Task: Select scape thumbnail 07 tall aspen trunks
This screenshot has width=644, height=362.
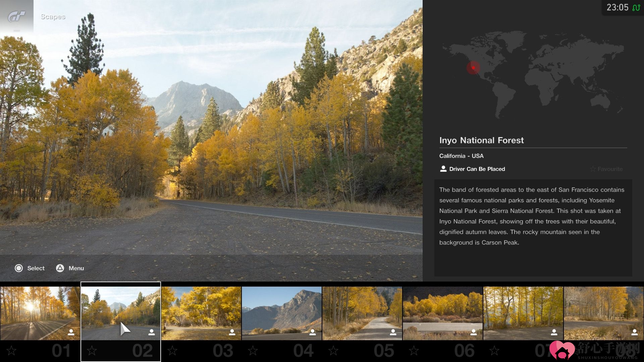Action: [x=523, y=313]
